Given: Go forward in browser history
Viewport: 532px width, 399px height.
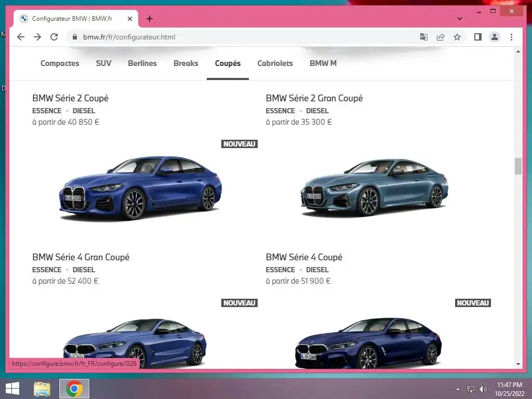Looking at the screenshot, I should [37, 37].
